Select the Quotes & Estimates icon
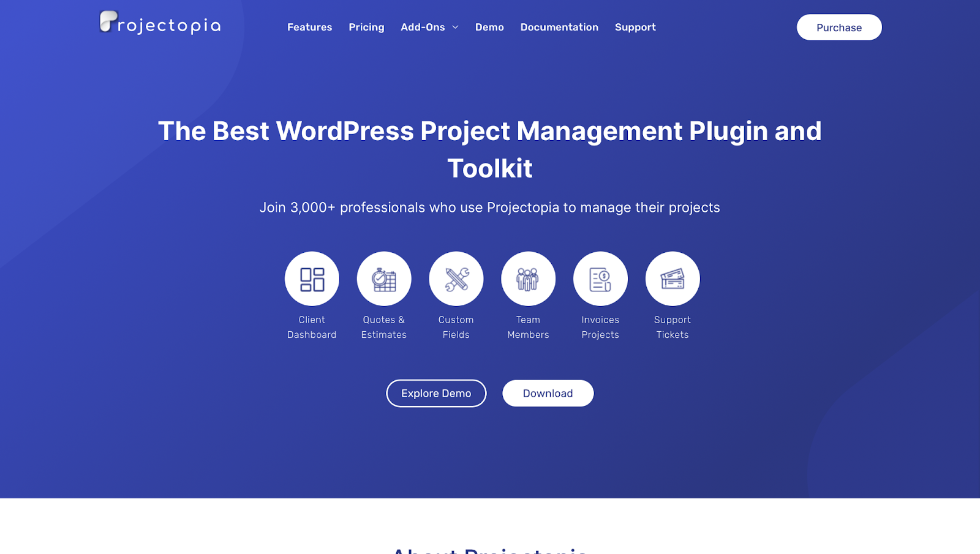 click(384, 279)
